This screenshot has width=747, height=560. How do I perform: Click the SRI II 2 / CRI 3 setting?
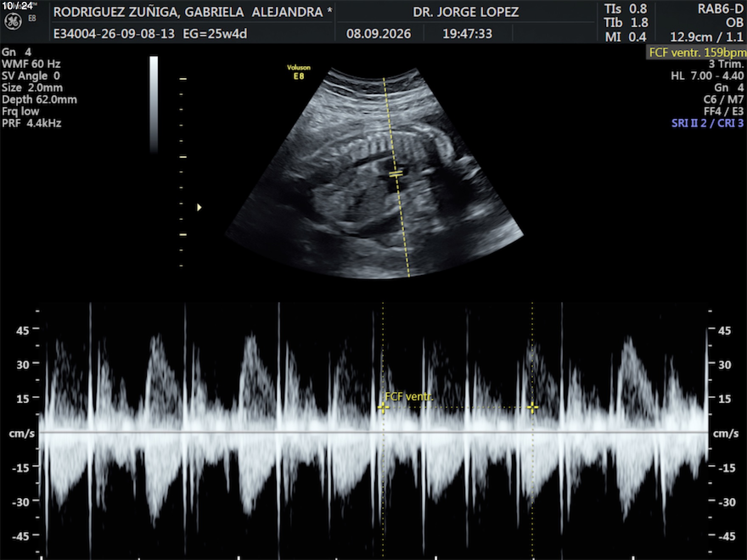pyautogui.click(x=708, y=123)
